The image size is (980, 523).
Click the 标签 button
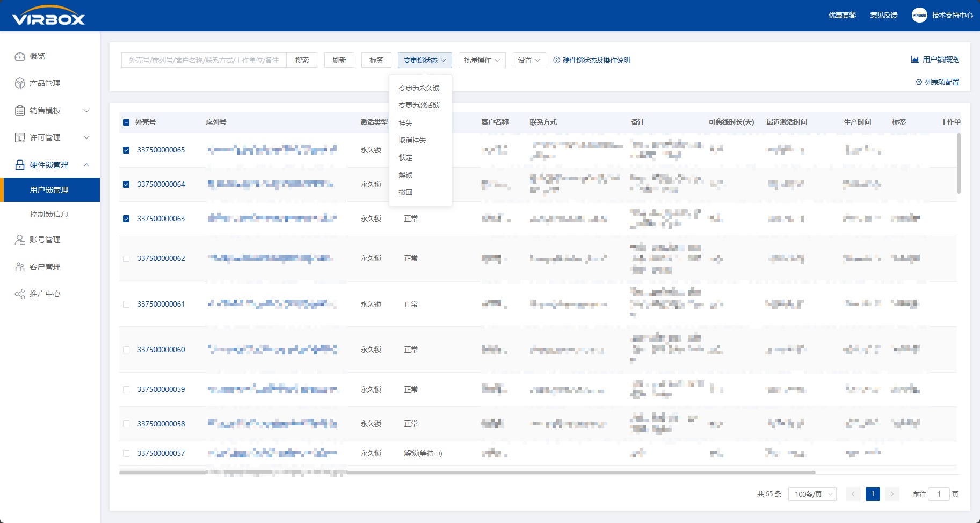click(x=376, y=60)
